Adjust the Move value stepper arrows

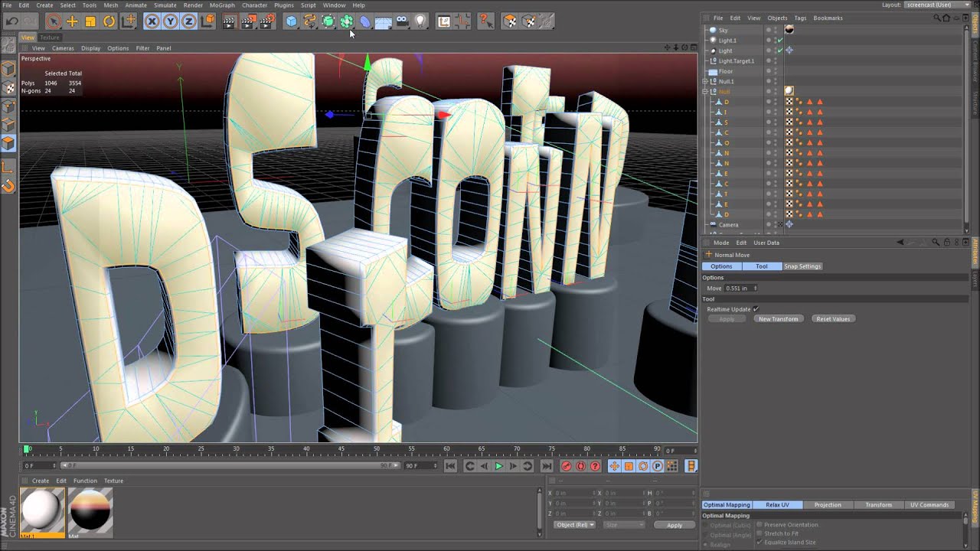[756, 288]
